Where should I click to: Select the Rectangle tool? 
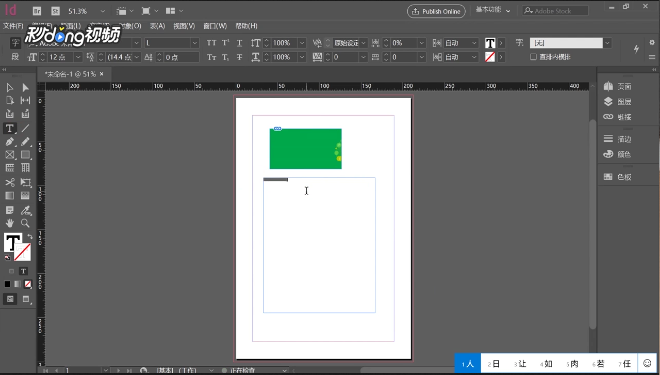(25, 155)
